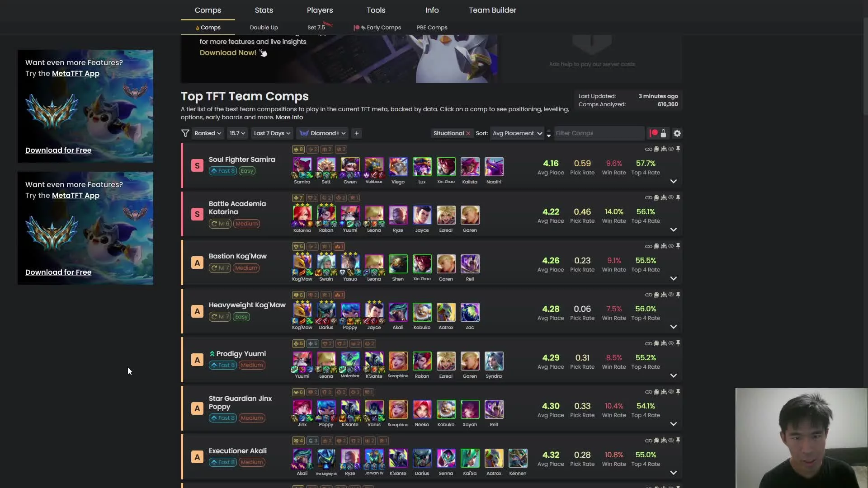
Task: Hide the Soul Fighter Samira comp
Action: click(x=671, y=149)
